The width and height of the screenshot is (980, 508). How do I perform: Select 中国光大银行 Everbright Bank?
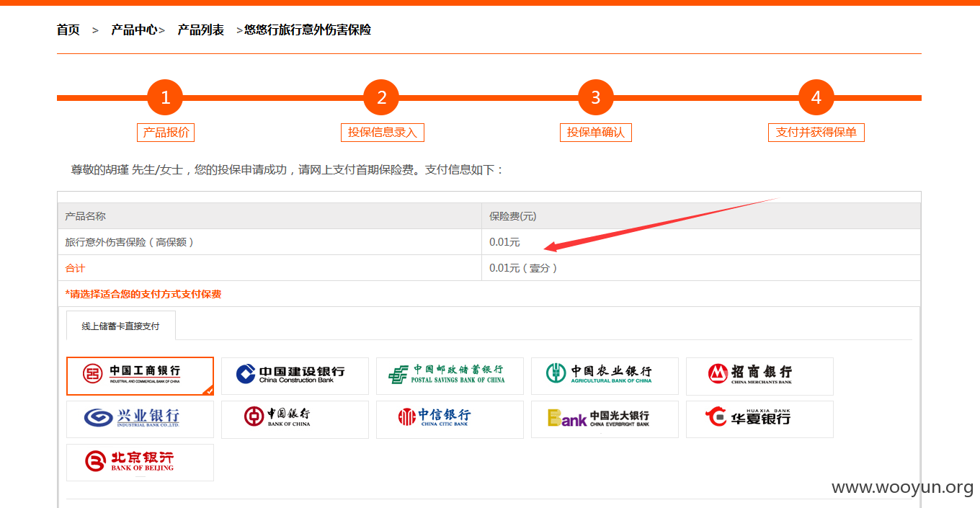point(605,419)
